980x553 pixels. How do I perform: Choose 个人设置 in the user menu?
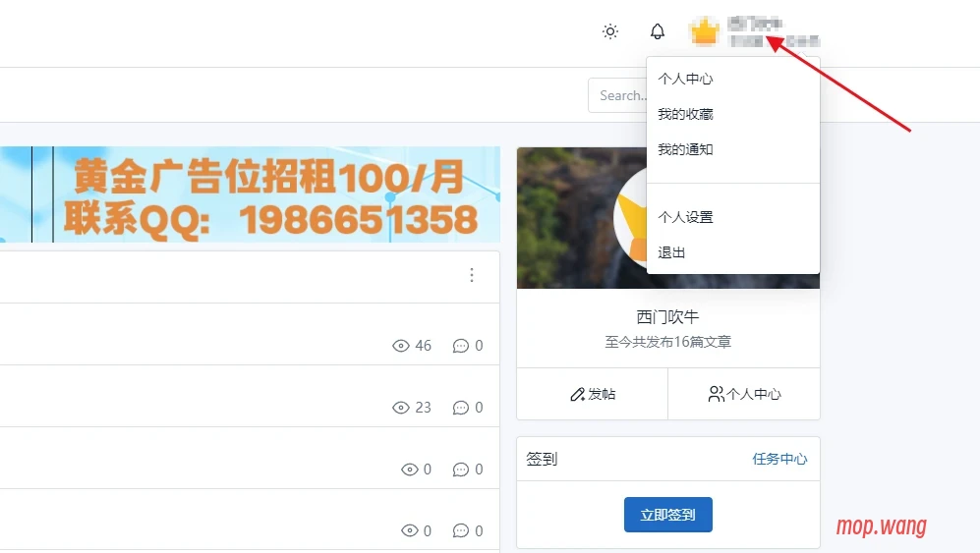click(x=685, y=217)
